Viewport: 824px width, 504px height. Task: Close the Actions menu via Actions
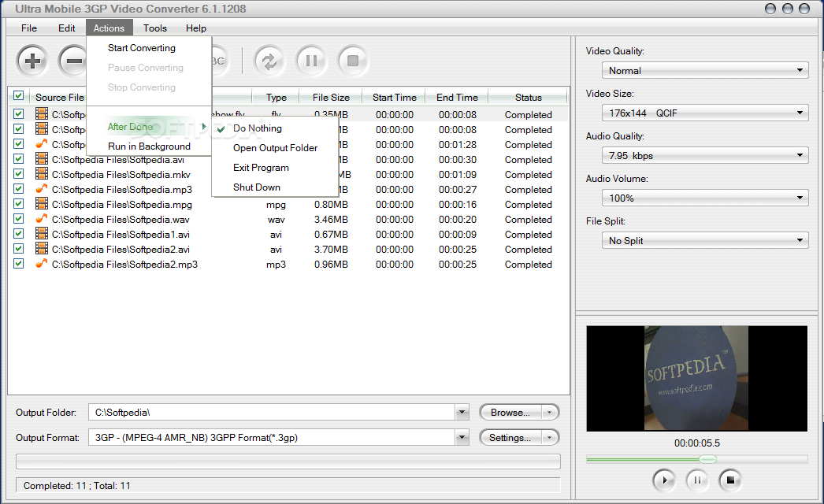pyautogui.click(x=109, y=28)
